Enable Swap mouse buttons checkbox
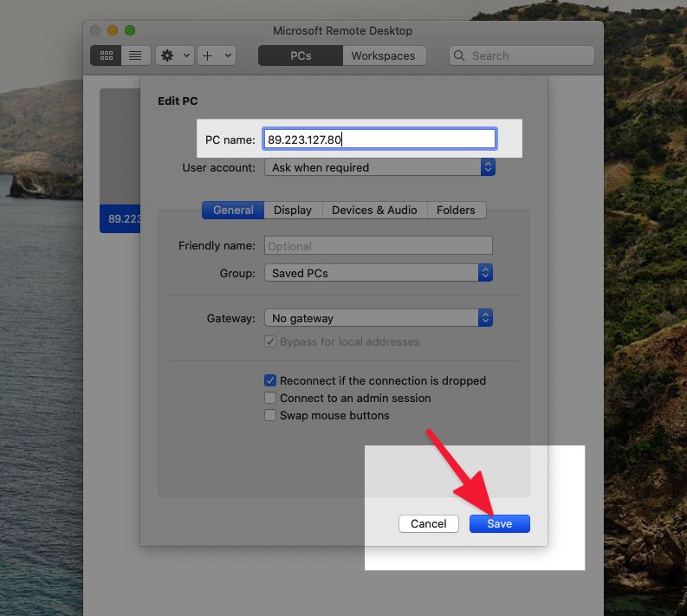Viewport: 687px width, 616px height. point(271,416)
